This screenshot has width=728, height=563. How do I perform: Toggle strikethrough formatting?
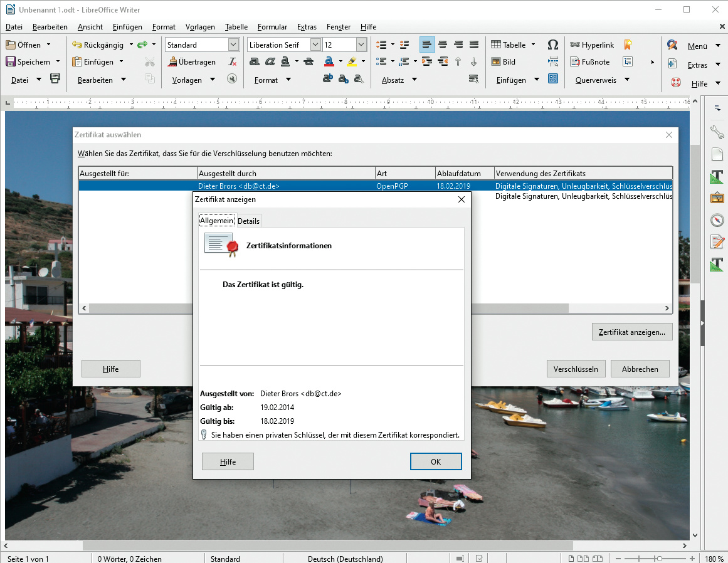pyautogui.click(x=308, y=62)
